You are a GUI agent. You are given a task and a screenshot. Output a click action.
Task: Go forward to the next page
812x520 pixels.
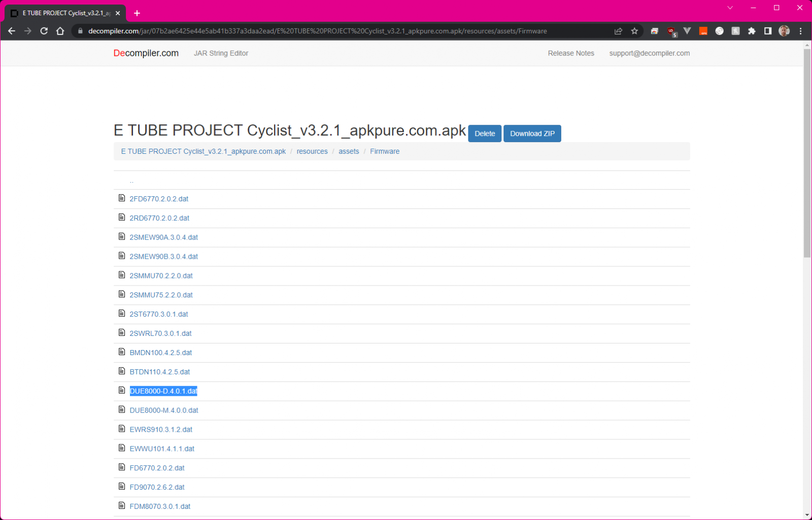[x=28, y=31]
